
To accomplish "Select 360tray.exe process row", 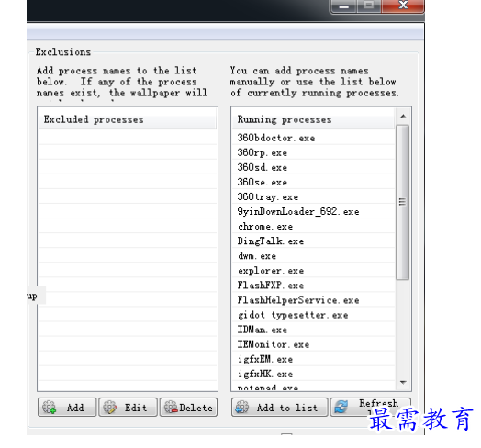I will coord(314,196).
